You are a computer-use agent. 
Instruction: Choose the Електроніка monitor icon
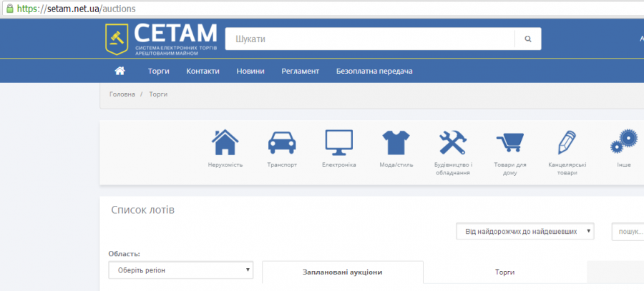click(339, 142)
